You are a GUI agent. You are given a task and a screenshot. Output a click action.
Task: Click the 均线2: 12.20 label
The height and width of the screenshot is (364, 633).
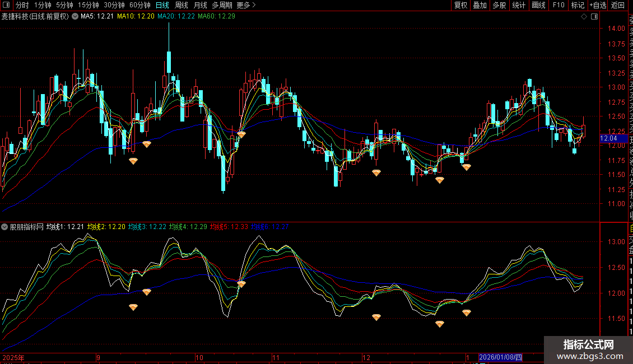coord(106,227)
